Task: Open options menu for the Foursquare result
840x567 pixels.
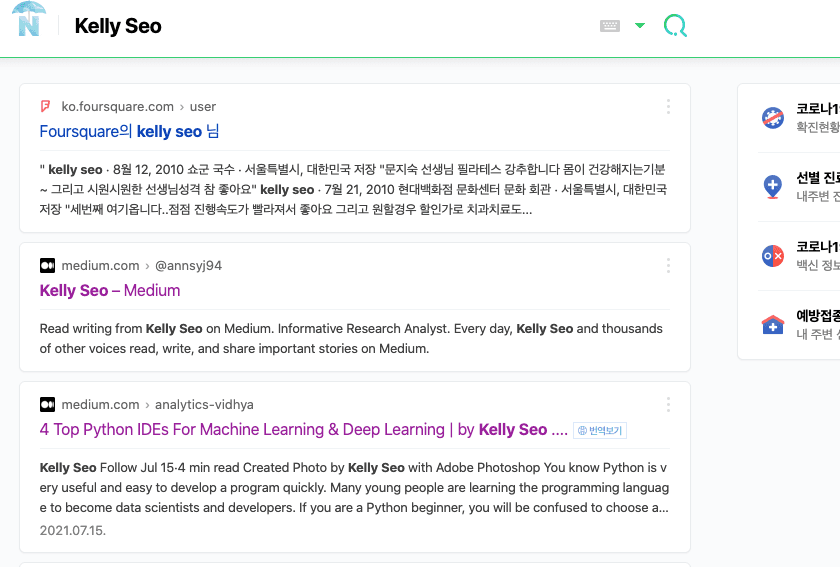Action: (x=668, y=106)
